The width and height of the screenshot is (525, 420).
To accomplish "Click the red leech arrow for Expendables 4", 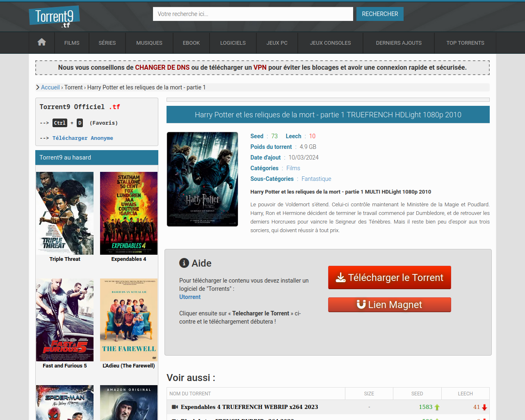I will click(x=484, y=407).
